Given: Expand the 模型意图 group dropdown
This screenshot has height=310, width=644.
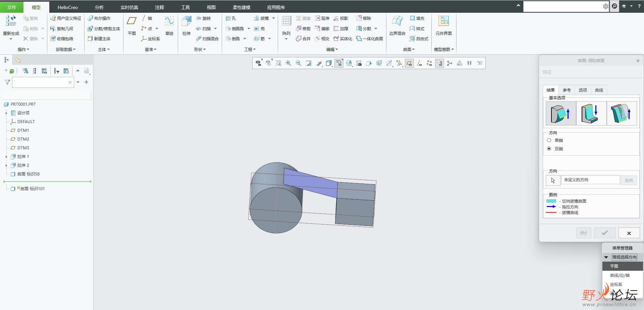Looking at the screenshot, I should point(444,49).
